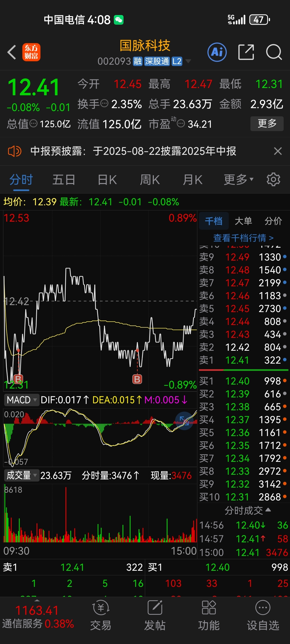The width and height of the screenshot is (290, 644).
Task: Switch to the 周K tab
Action: (150, 180)
